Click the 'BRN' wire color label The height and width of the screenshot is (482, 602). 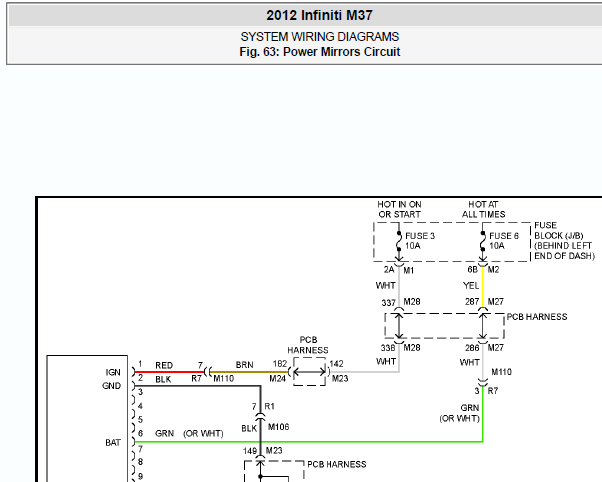pyautogui.click(x=245, y=365)
